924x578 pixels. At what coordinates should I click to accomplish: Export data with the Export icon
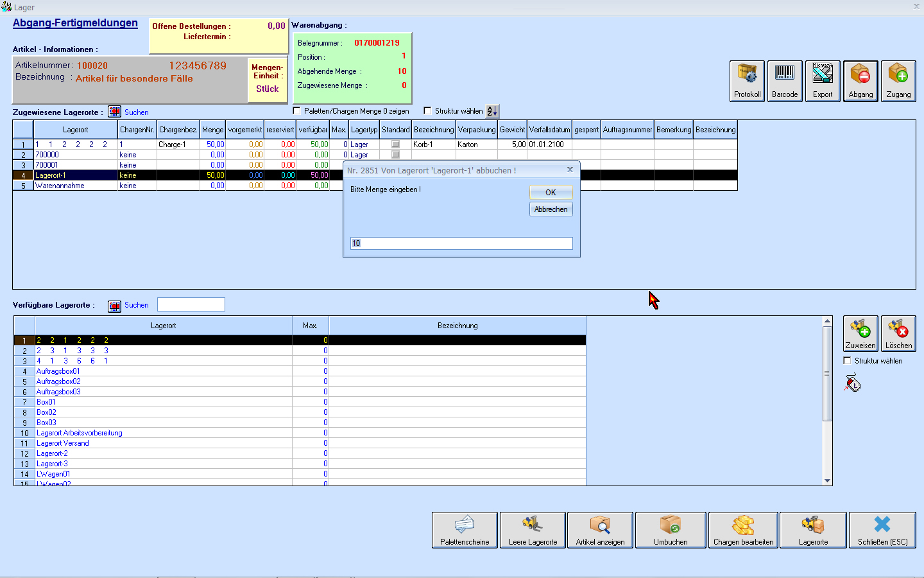pos(823,81)
